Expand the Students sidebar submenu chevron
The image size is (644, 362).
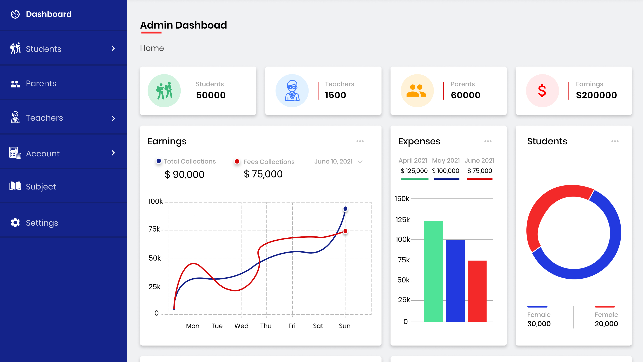pos(113,48)
